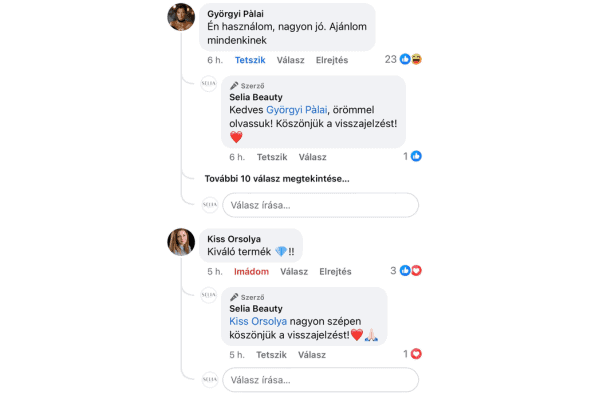Click Selia Beauty avatar beside first reply
600x400 pixels.
[x=209, y=85]
